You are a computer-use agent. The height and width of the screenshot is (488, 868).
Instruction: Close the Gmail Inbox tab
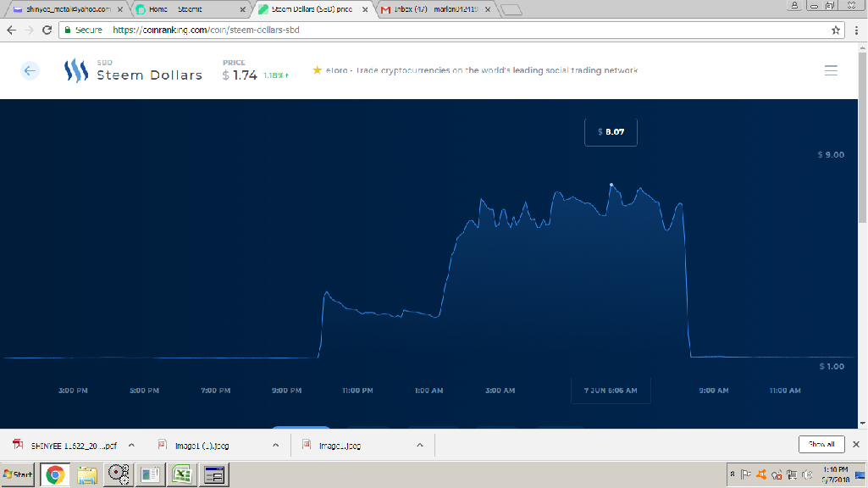click(488, 9)
